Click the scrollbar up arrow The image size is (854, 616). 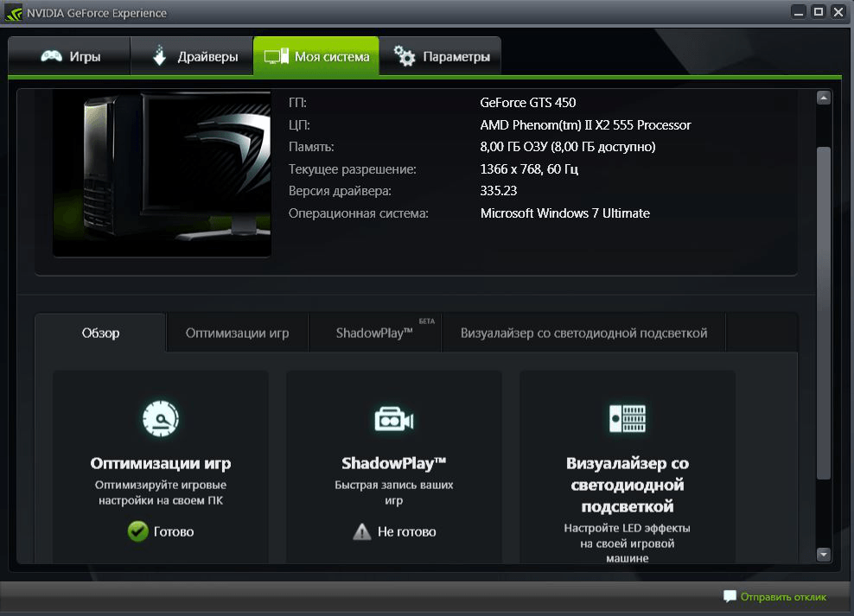(x=824, y=99)
